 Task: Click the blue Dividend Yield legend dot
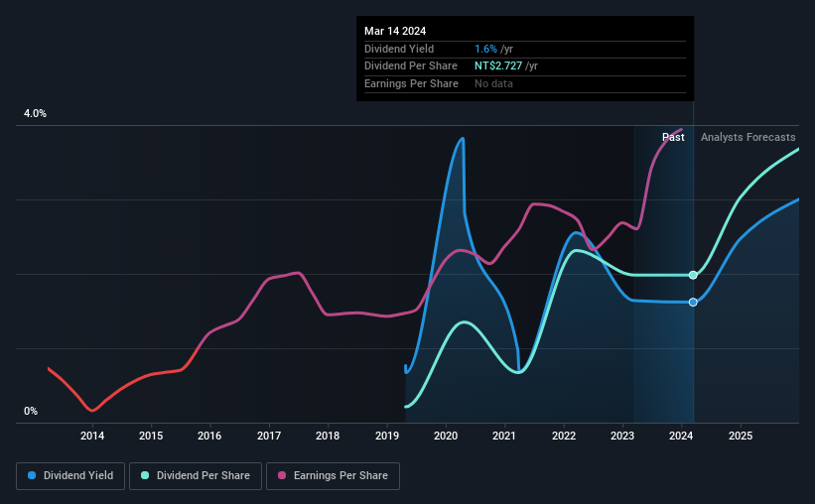32,475
